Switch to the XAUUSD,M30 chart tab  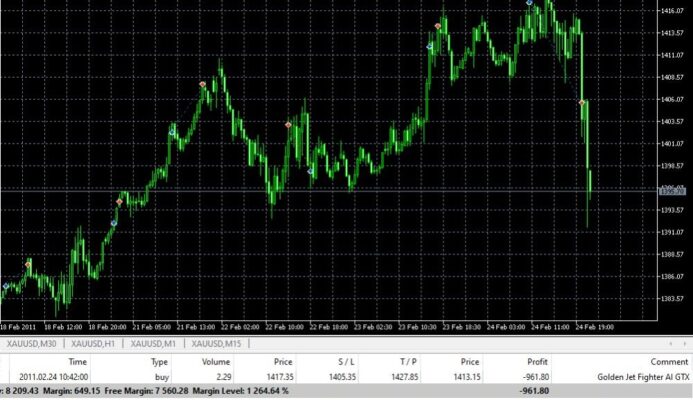click(x=31, y=344)
